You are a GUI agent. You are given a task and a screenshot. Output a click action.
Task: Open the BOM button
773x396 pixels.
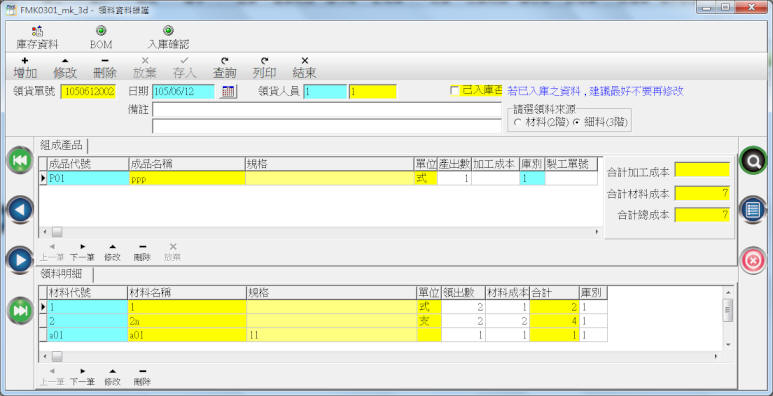pyautogui.click(x=101, y=38)
